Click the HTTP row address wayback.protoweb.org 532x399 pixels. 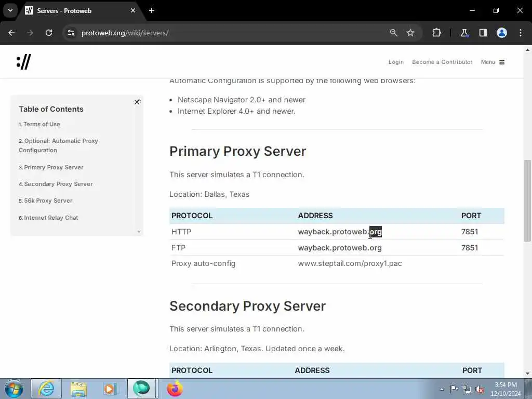pos(340,232)
